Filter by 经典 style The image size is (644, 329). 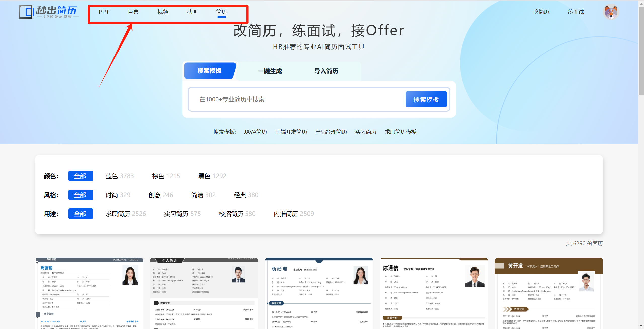coord(246,195)
